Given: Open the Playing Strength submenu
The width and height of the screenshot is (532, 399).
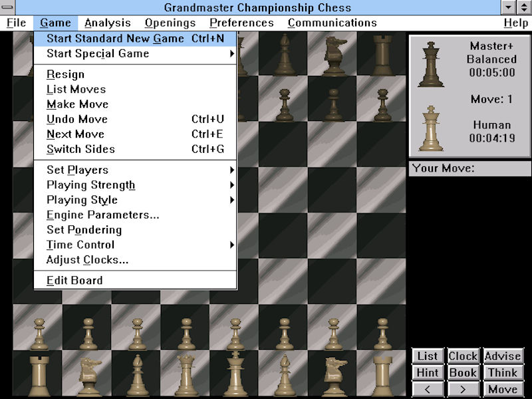Looking at the screenshot, I should [x=135, y=185].
